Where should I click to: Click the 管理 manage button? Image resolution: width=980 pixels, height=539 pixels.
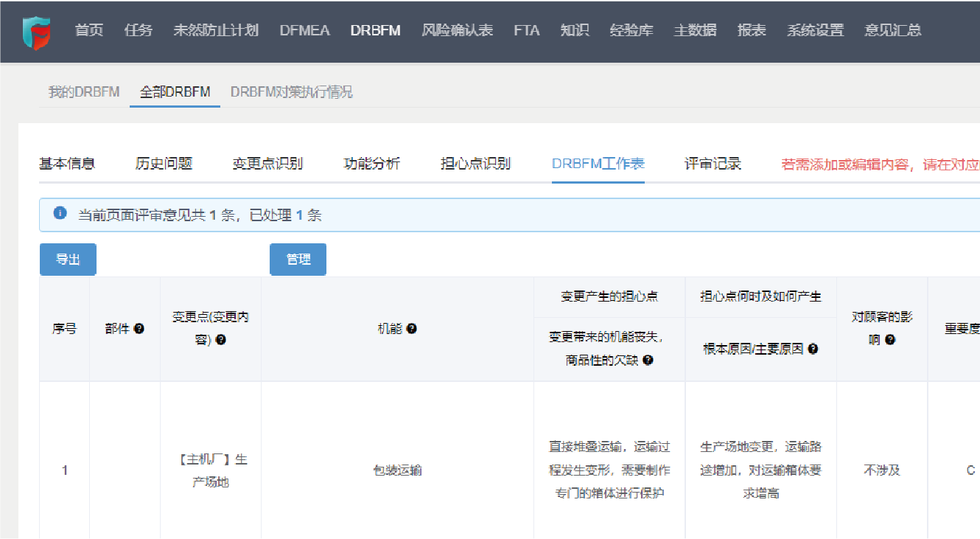298,260
